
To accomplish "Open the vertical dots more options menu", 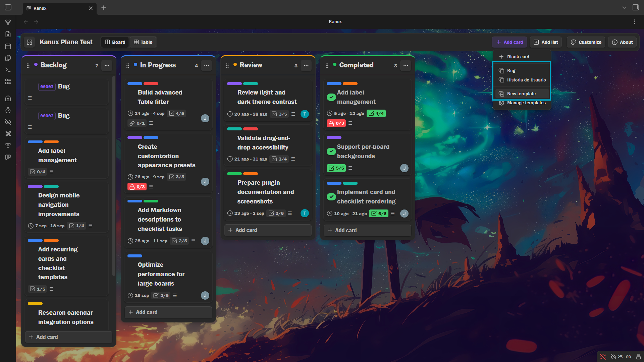I will pos(634,22).
